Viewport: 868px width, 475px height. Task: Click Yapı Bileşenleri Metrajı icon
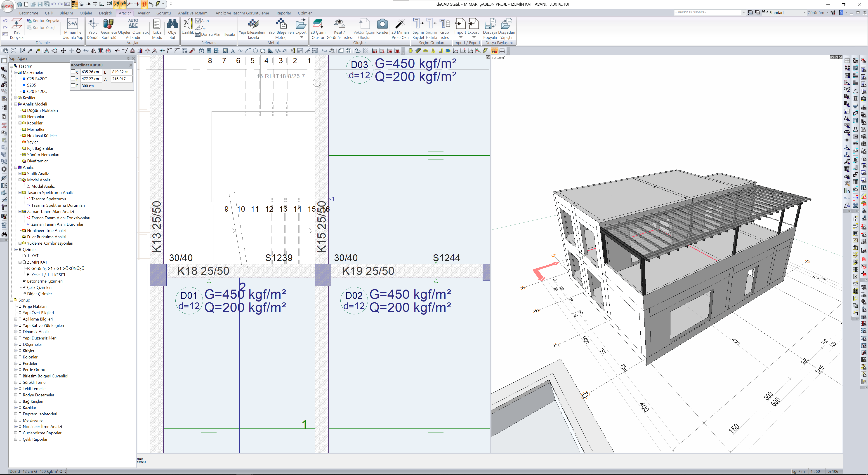pos(281,24)
